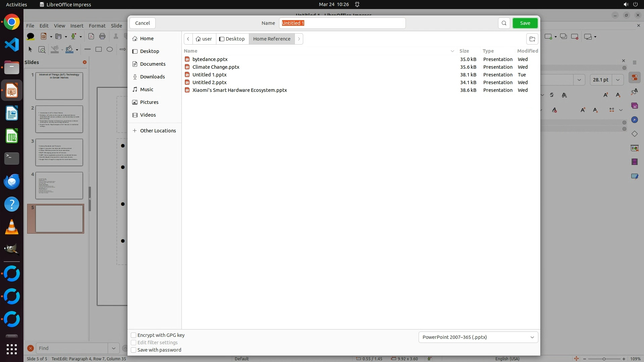Click the Modified column header
644x362 pixels.
point(527,51)
